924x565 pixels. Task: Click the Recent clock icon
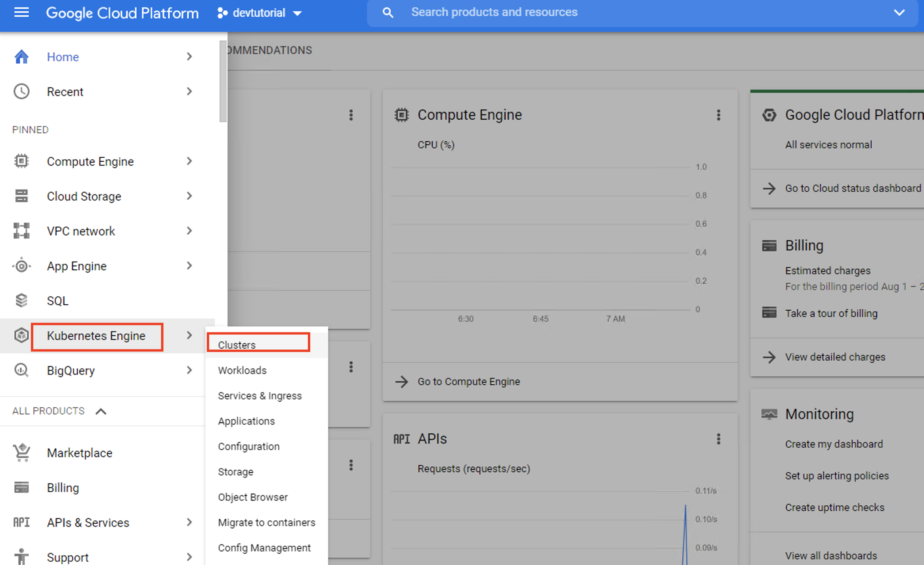point(21,92)
